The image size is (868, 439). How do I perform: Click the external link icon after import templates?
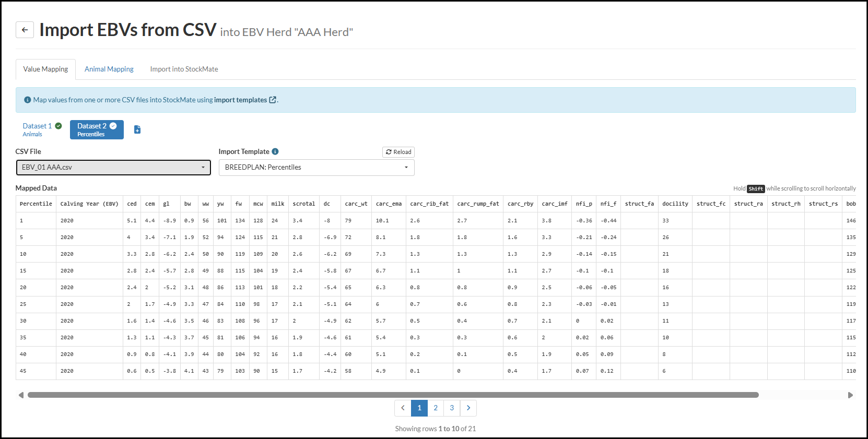click(273, 100)
